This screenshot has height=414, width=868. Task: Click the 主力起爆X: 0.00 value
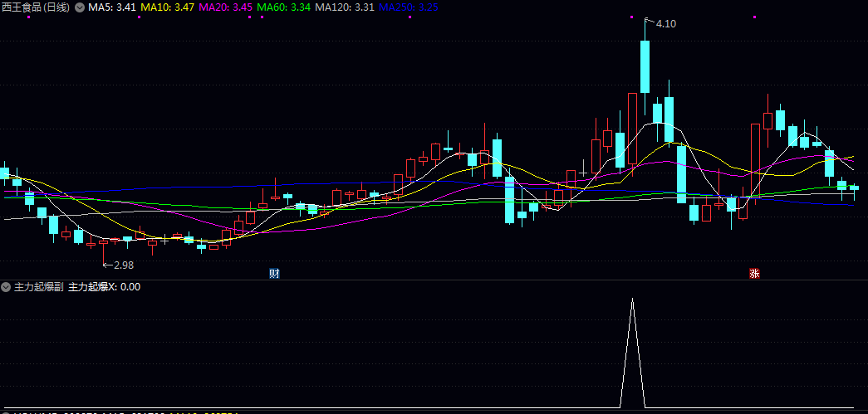tap(104, 287)
